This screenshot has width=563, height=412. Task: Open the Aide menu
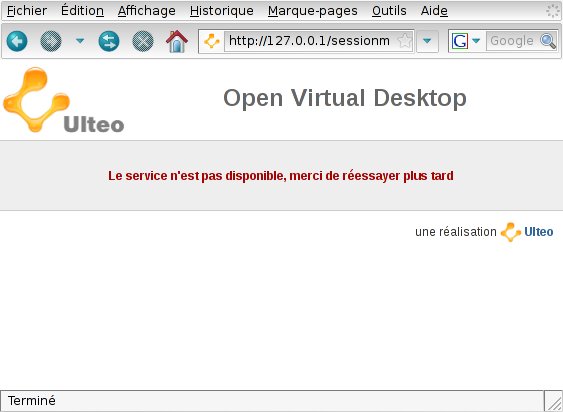point(434,11)
